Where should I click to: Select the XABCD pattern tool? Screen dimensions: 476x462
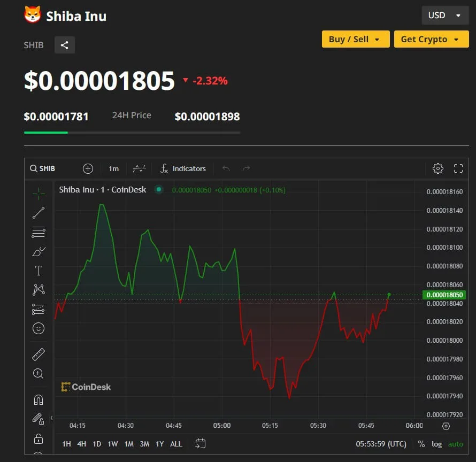pyautogui.click(x=39, y=290)
